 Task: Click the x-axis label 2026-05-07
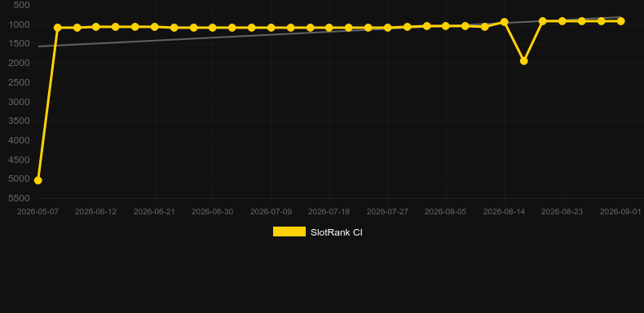click(x=37, y=212)
